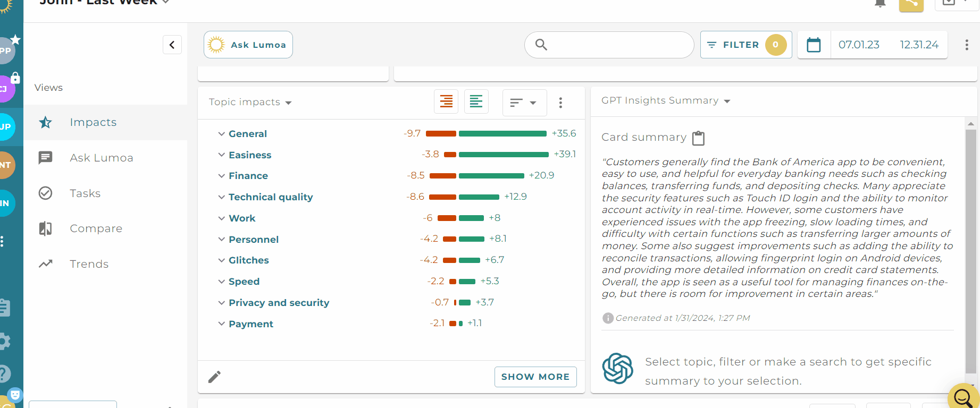Expand the Finance topic row

[221, 176]
